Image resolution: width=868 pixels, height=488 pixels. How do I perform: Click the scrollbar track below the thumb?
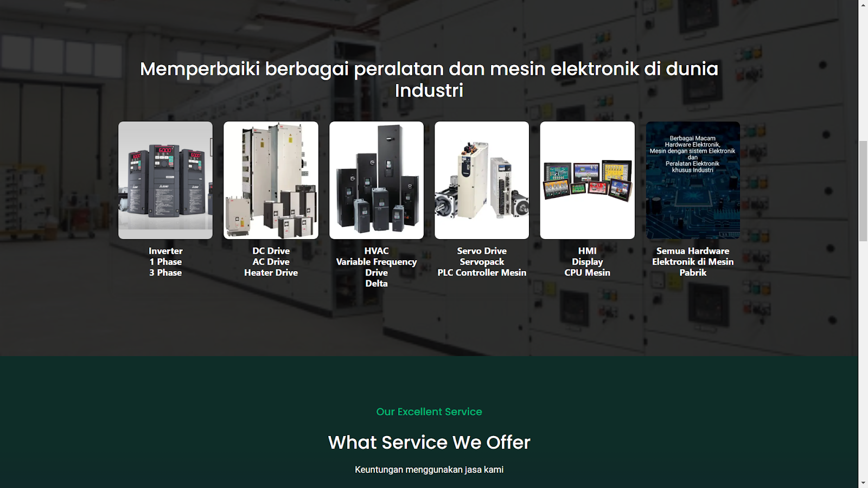pyautogui.click(x=863, y=360)
